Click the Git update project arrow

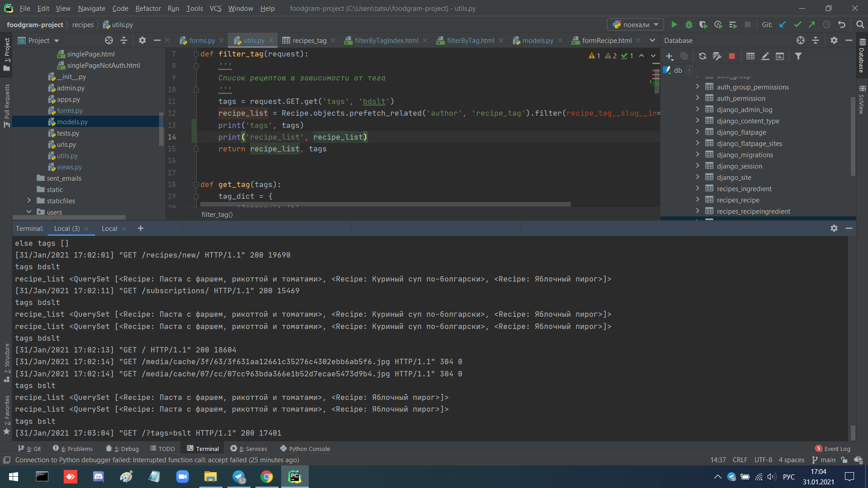click(x=783, y=25)
